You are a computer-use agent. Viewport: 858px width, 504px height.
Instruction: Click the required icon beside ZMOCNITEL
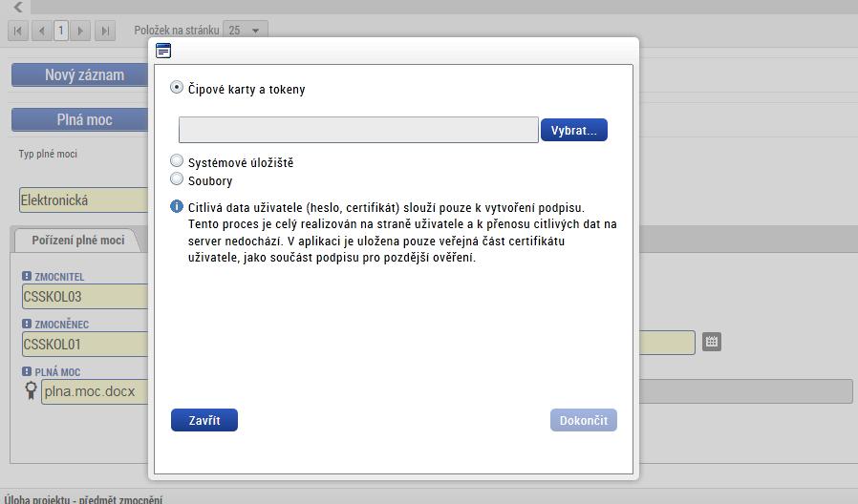pos(26,276)
